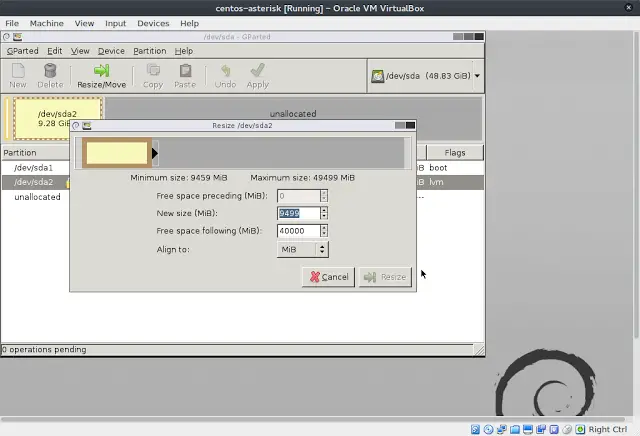The width and height of the screenshot is (640, 436).
Task: Click the 'lvm' flag of /dev/sda2
Action: pos(436,182)
